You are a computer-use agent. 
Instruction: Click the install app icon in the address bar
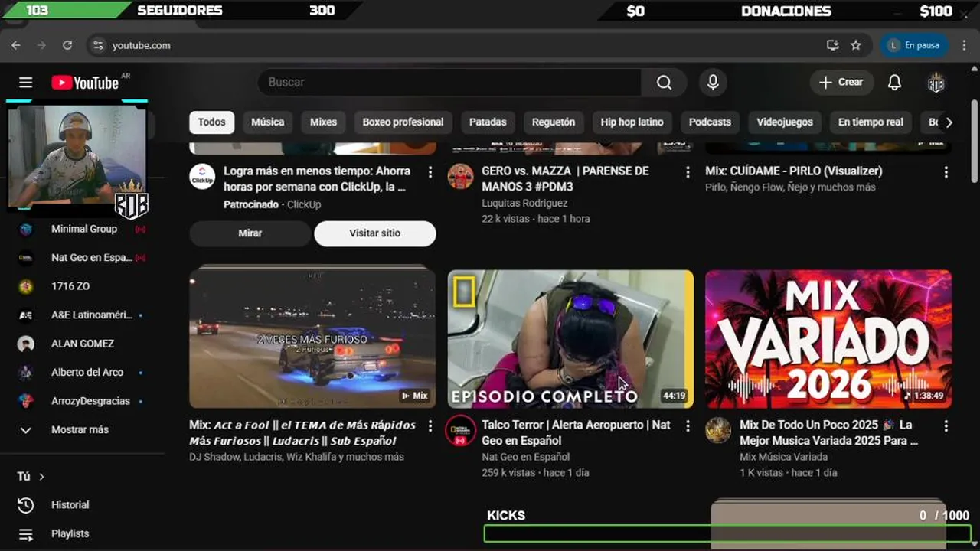[832, 45]
